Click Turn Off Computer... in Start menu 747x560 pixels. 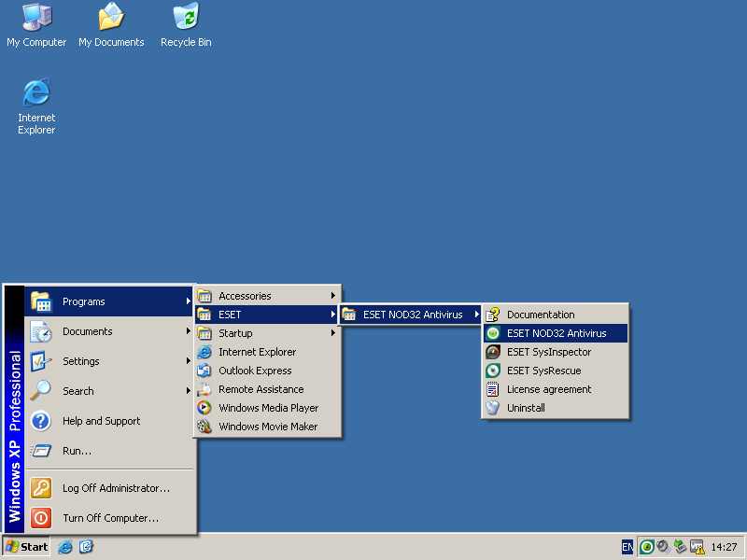(109, 518)
